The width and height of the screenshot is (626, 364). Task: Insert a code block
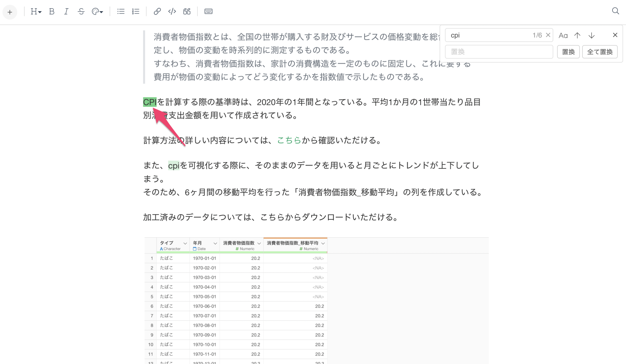pyautogui.click(x=172, y=11)
